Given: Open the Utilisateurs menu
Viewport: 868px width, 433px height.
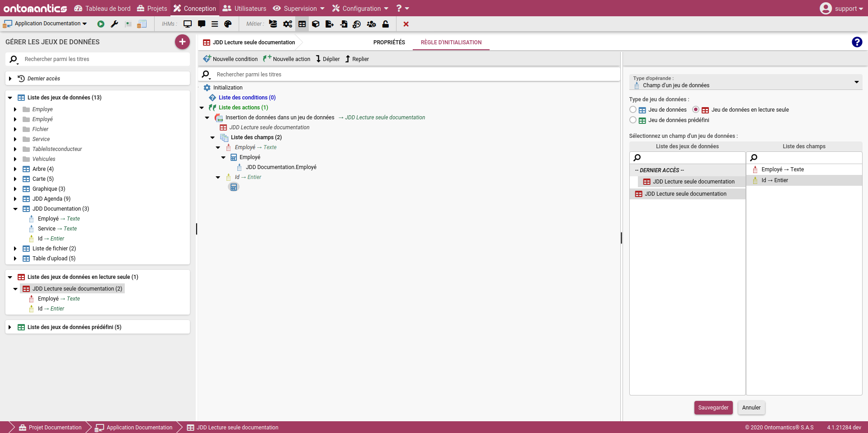Looking at the screenshot, I should tap(245, 8).
